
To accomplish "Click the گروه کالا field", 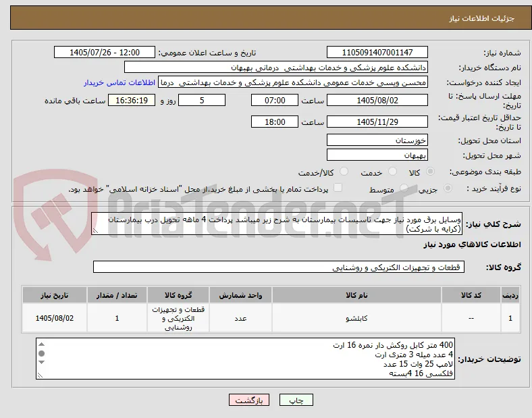I will click(x=279, y=267).
